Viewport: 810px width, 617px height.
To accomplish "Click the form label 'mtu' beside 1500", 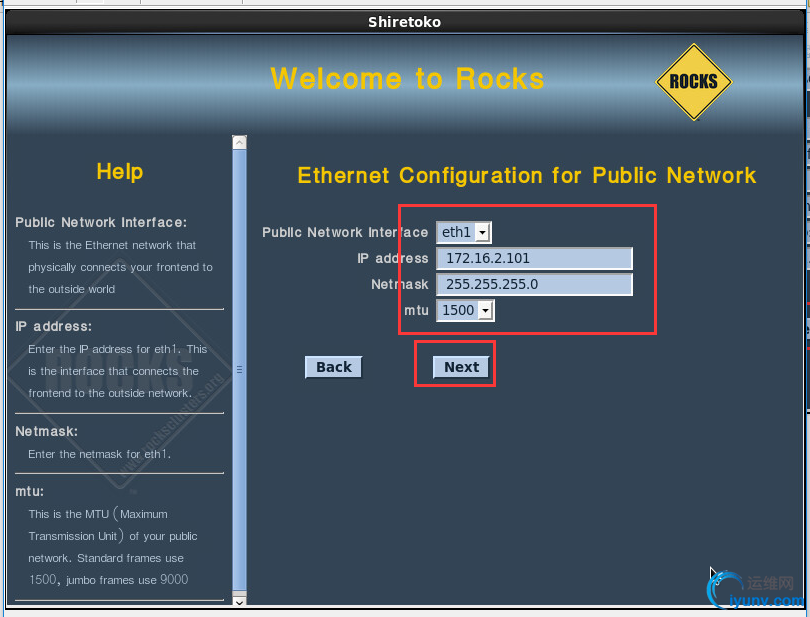I will pyautogui.click(x=416, y=311).
